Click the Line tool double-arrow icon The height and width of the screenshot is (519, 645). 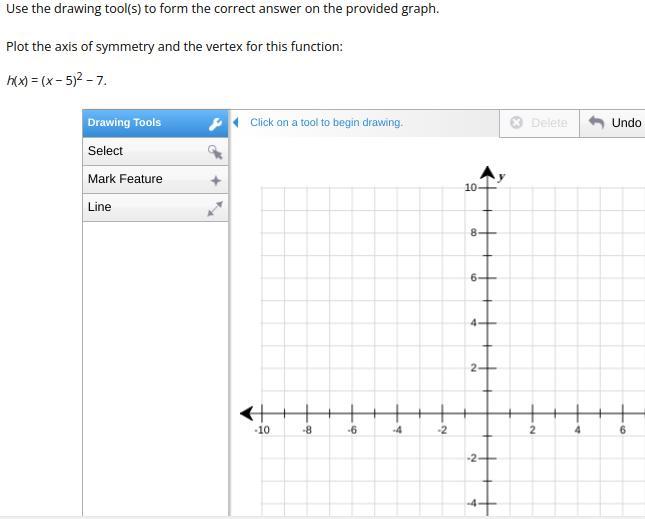point(215,208)
